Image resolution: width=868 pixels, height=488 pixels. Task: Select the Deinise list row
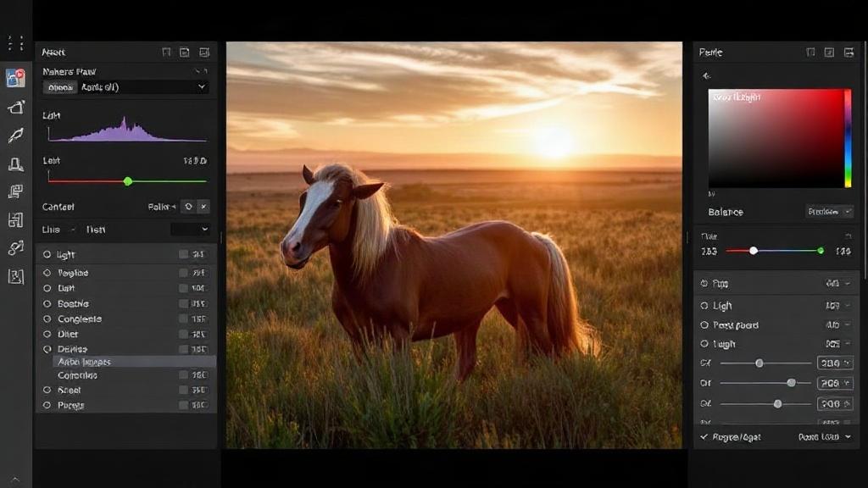point(126,349)
